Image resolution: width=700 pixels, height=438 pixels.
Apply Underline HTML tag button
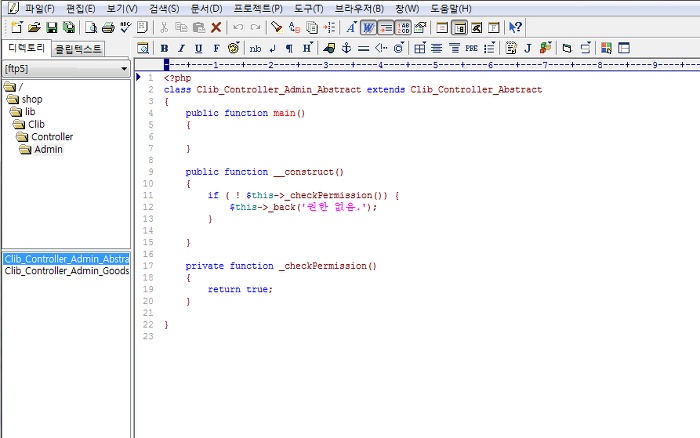click(199, 48)
